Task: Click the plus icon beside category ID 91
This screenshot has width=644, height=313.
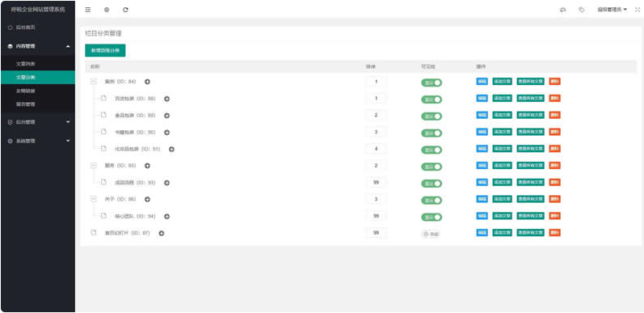Action: coord(171,150)
